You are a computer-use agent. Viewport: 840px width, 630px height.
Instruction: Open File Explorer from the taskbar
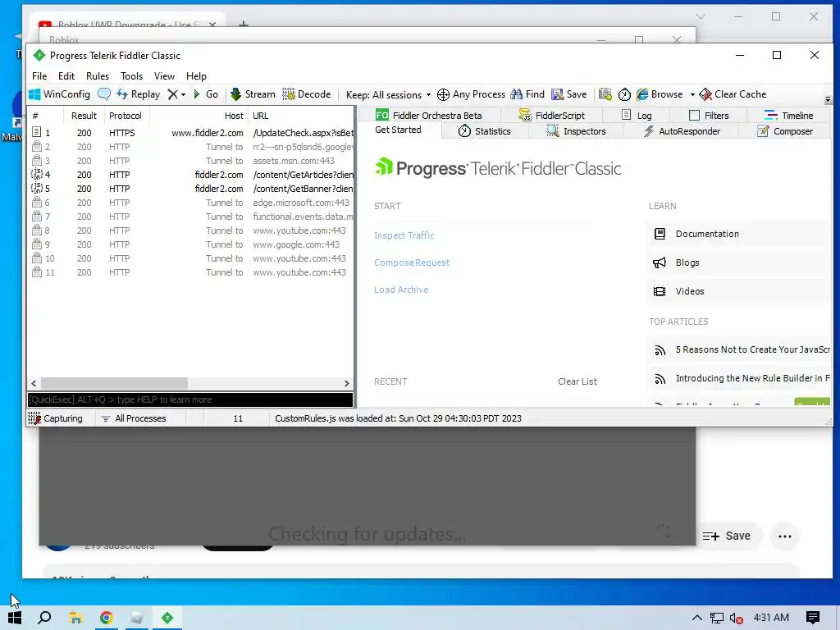tap(75, 618)
